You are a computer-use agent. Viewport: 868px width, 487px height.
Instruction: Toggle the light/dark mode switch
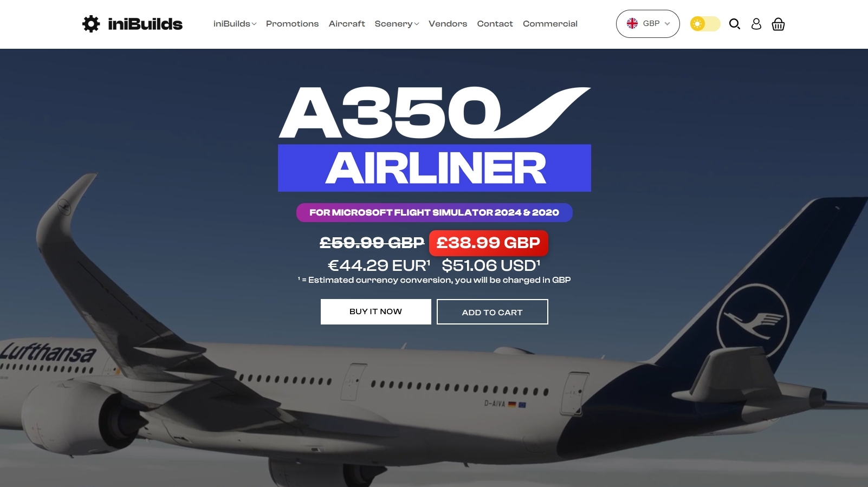coord(705,24)
